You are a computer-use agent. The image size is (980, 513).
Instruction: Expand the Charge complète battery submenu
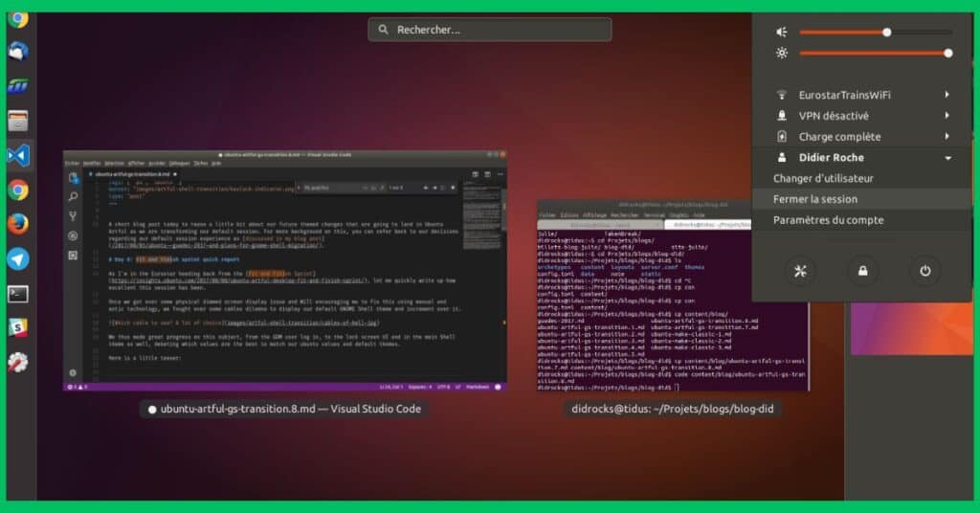862,136
